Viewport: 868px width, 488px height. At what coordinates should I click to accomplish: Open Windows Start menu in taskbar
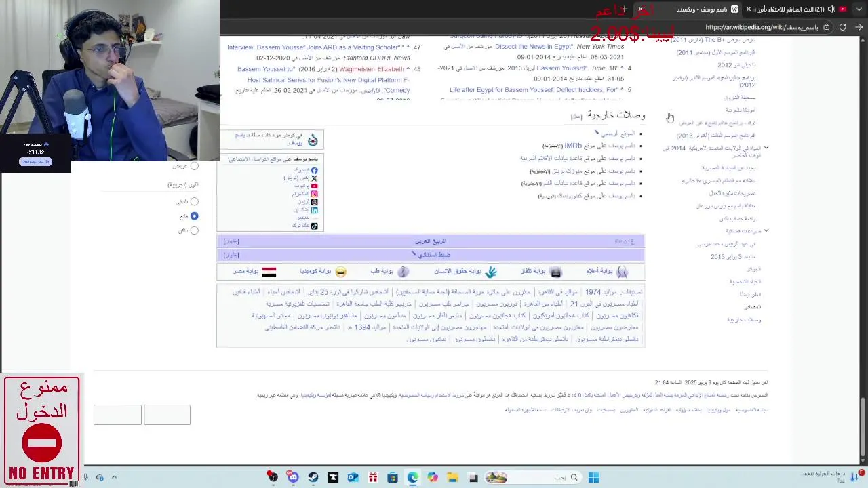tap(593, 477)
